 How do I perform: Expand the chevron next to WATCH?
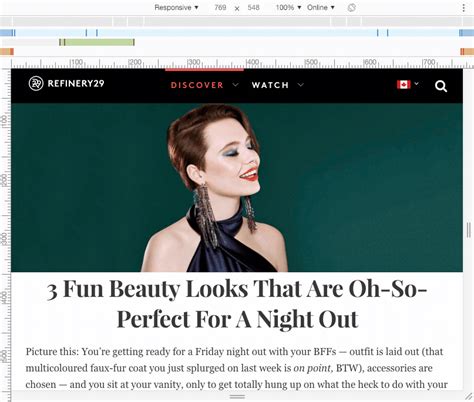[x=301, y=85]
